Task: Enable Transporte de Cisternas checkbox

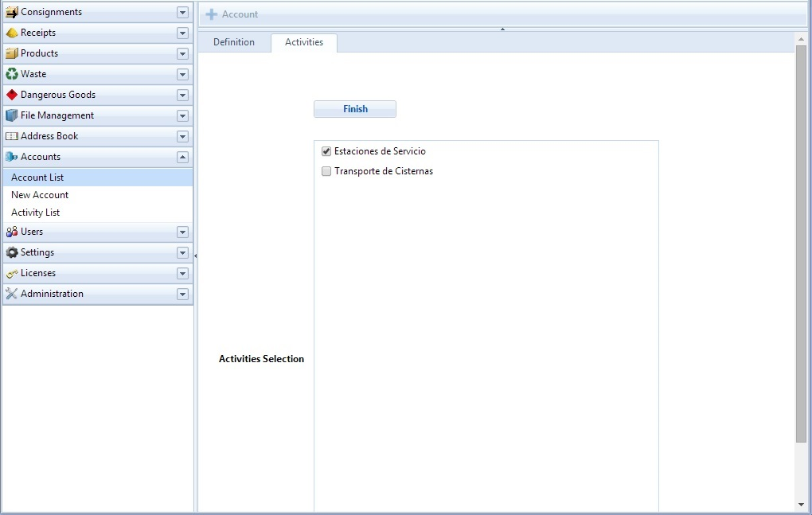Action: [x=326, y=171]
